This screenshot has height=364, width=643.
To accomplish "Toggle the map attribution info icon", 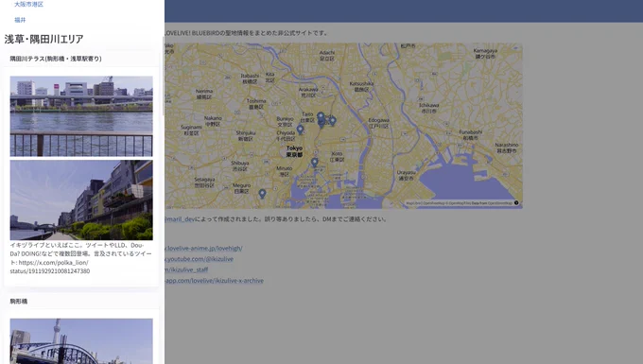I will click(x=516, y=203).
